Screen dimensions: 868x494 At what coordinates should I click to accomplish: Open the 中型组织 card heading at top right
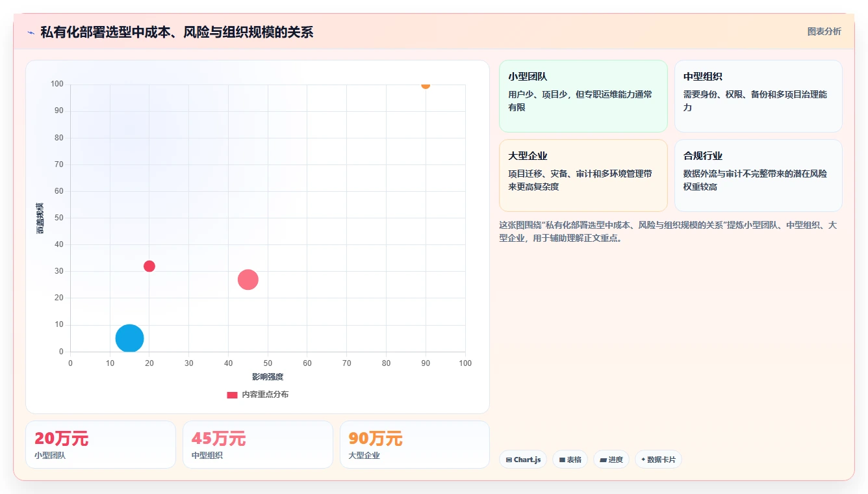click(x=703, y=77)
